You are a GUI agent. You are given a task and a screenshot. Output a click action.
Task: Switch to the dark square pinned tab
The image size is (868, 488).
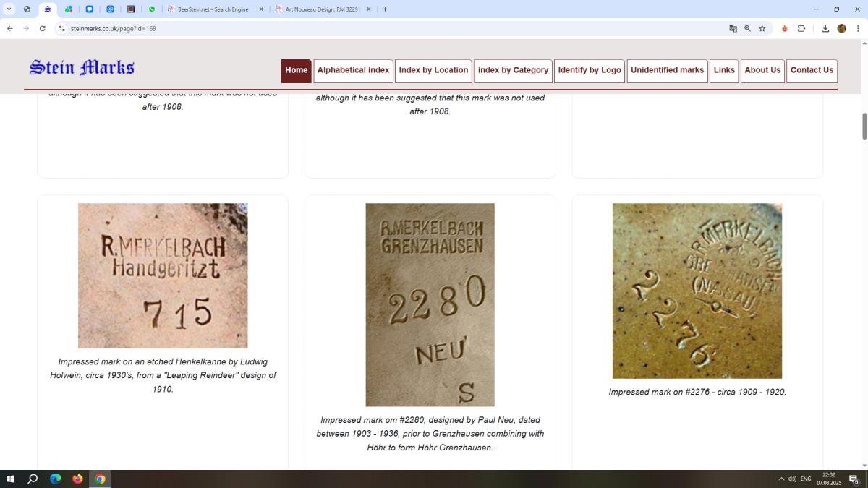pos(132,9)
